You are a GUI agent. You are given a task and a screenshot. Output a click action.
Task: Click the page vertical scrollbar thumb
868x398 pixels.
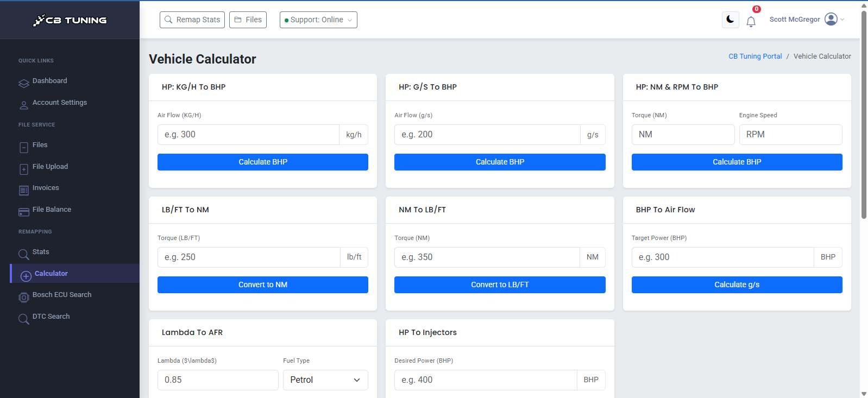pos(864,114)
